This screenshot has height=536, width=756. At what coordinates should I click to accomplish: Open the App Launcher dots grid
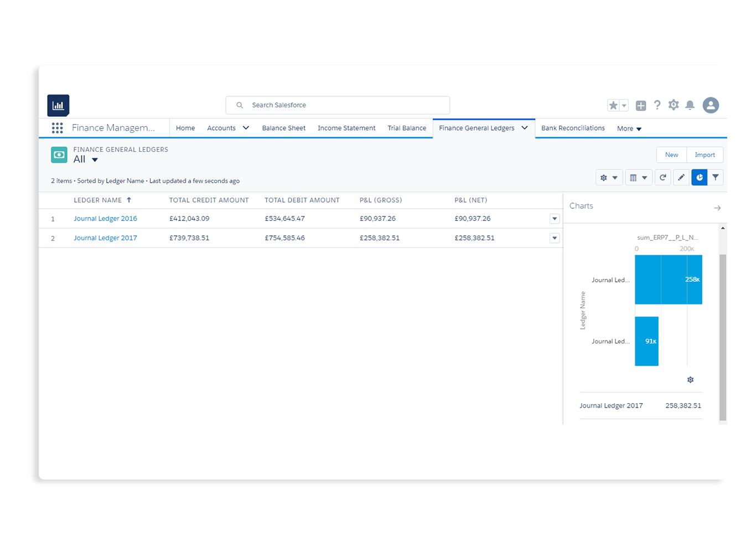tap(57, 128)
